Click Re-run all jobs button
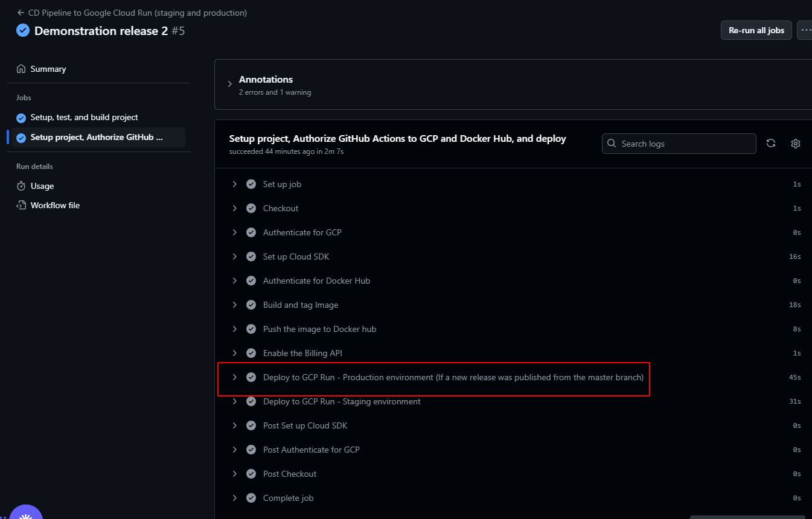This screenshot has width=812, height=519. pyautogui.click(x=756, y=30)
